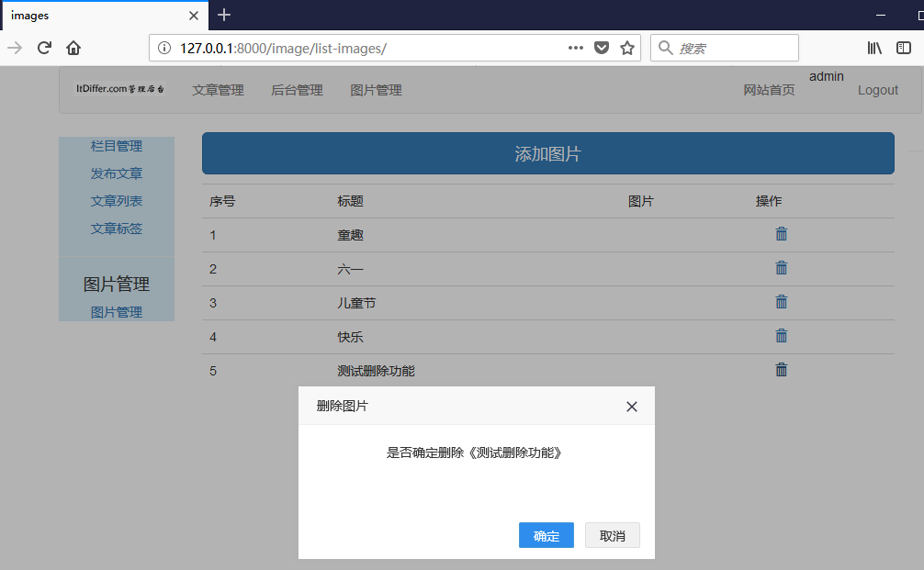
Task: Open 图片管理 in top navigation bar
Action: point(376,90)
